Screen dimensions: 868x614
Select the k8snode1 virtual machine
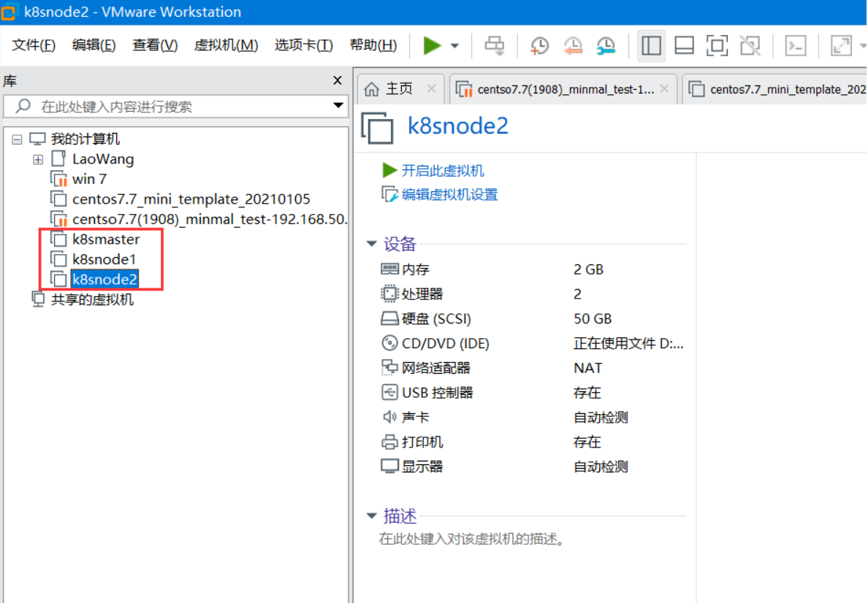coord(104,259)
